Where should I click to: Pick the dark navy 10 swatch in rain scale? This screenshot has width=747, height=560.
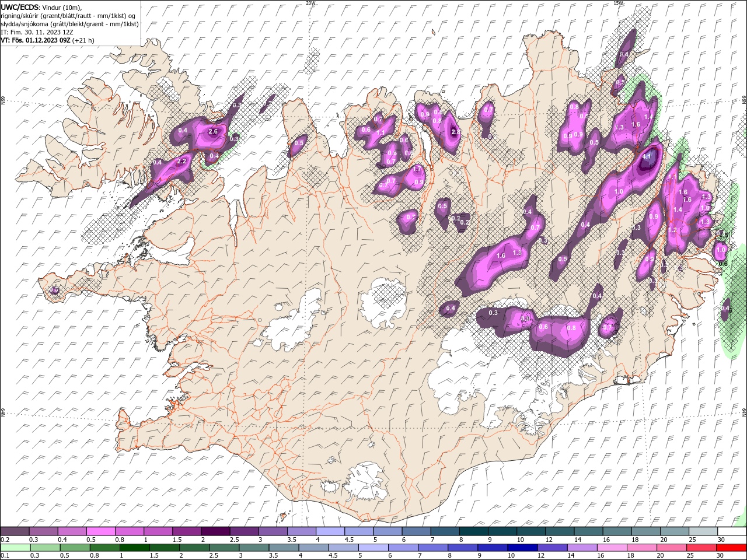[x=521, y=548]
